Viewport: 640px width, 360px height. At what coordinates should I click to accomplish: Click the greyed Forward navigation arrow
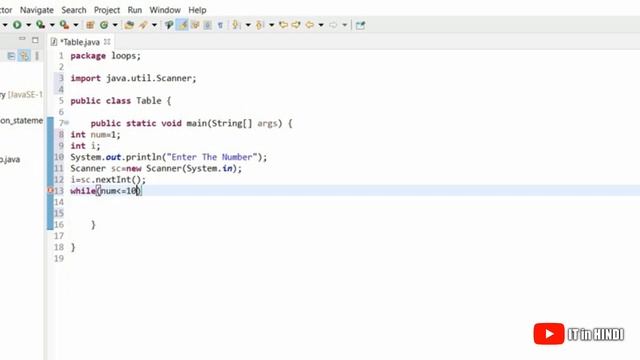pos(333,25)
